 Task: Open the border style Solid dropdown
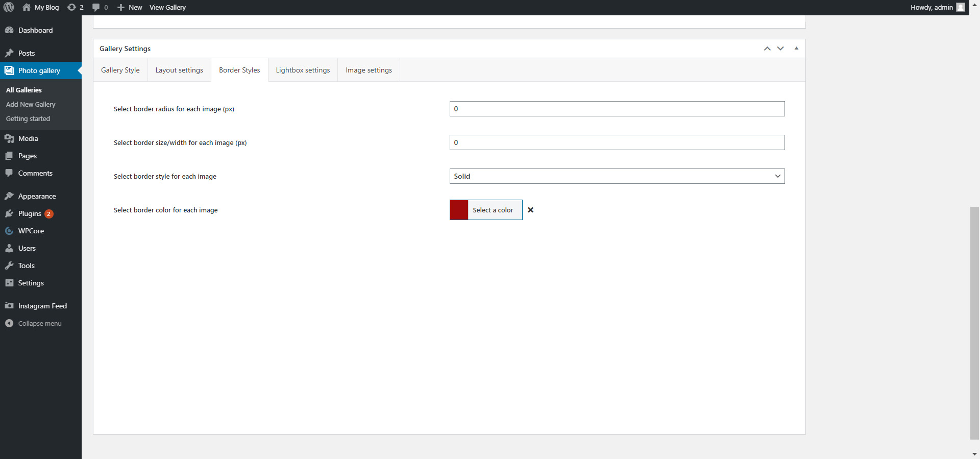click(x=617, y=176)
